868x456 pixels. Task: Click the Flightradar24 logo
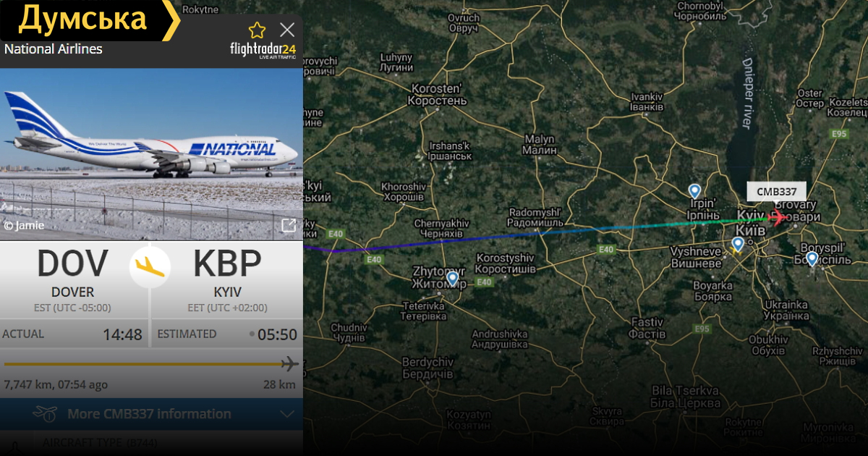pos(263,51)
